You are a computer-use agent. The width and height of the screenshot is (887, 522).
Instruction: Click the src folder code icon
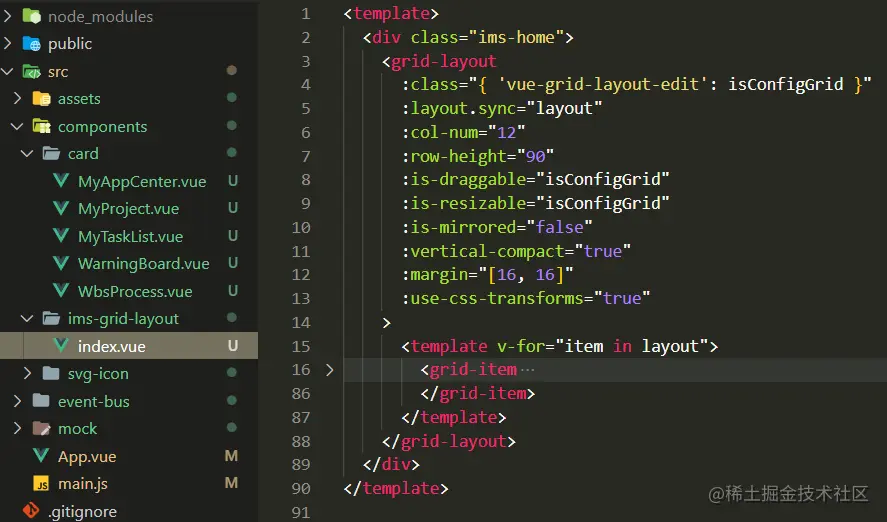click(32, 72)
